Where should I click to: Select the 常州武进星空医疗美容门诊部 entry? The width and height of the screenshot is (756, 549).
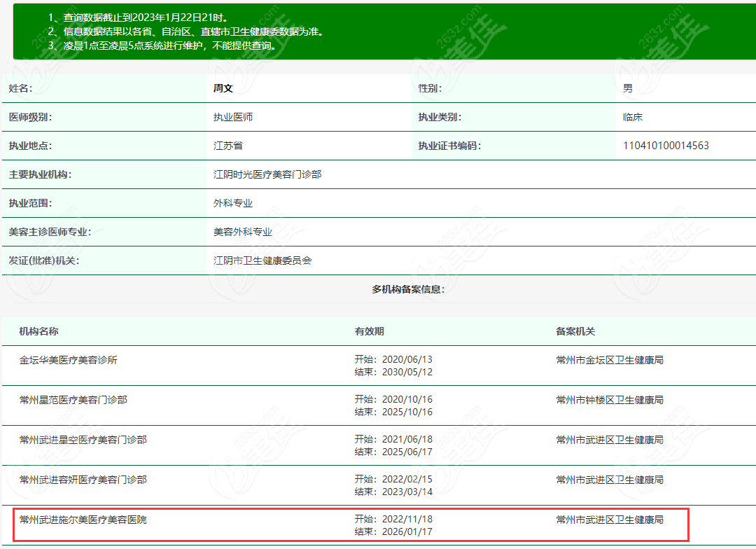[x=83, y=440]
